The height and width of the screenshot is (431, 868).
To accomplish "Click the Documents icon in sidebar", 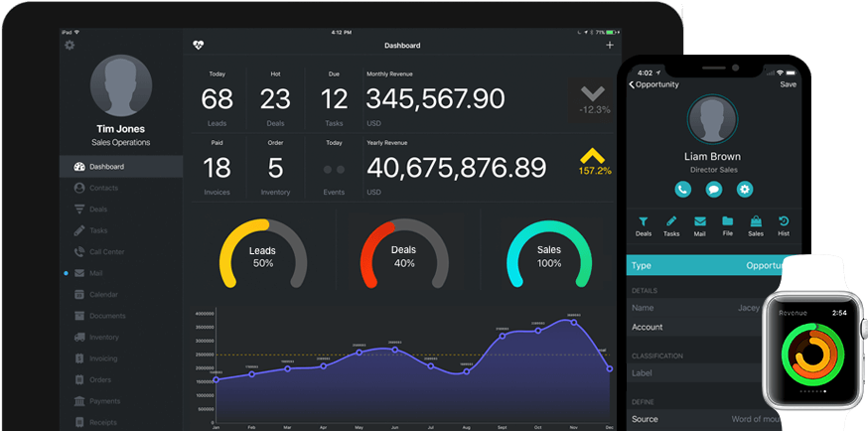I will 79,316.
